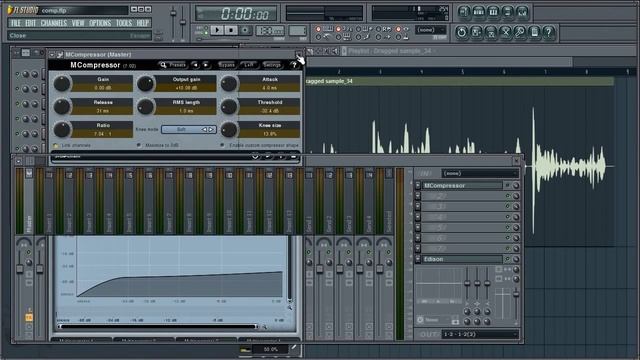
Task: Open the TOOLS menu
Action: tap(124, 23)
